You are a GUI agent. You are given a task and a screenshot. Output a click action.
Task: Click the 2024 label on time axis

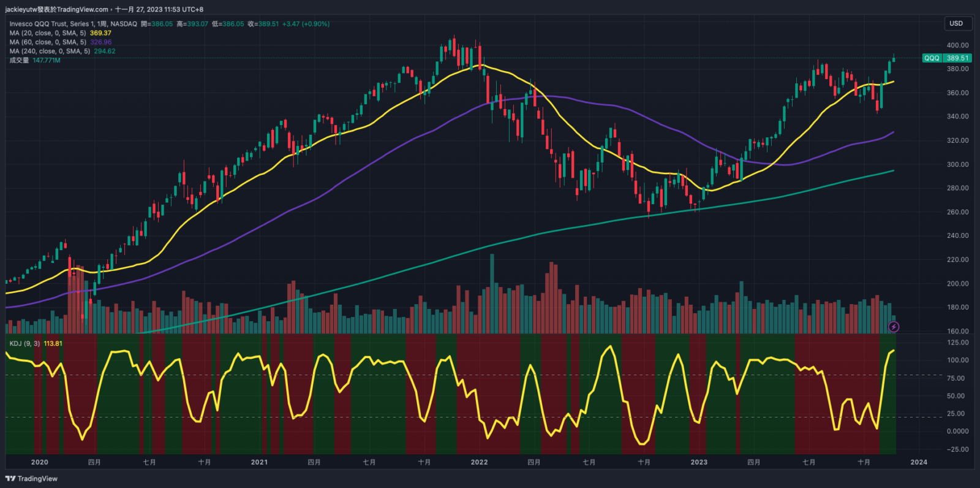click(x=918, y=462)
